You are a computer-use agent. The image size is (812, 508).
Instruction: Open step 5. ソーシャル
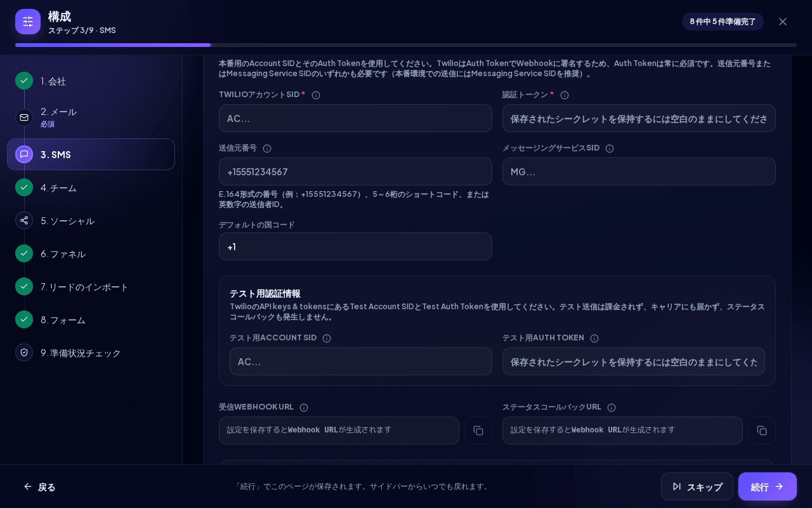click(x=91, y=221)
